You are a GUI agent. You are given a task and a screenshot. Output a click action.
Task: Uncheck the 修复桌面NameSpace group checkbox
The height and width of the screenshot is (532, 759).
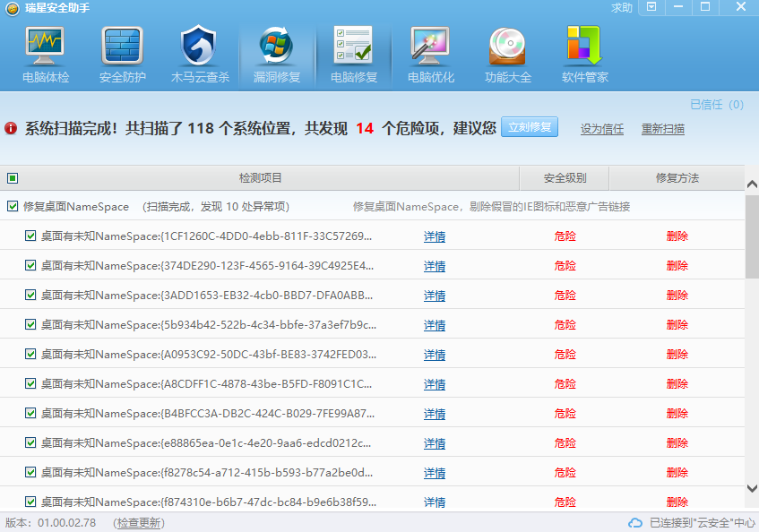point(13,207)
